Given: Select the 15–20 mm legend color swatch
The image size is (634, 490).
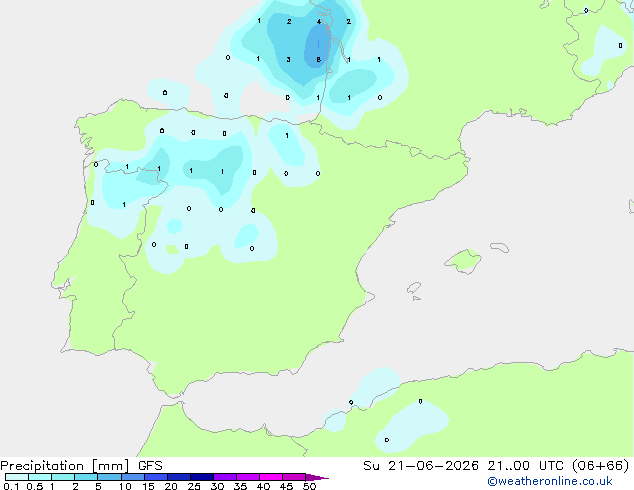Looking at the screenshot, I should [156, 477].
